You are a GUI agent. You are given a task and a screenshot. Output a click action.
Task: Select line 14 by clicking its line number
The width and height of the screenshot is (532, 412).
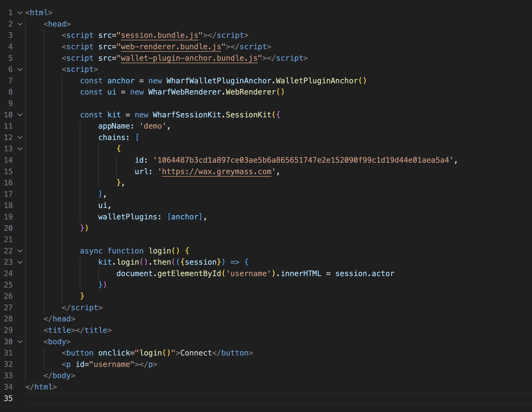click(x=8, y=160)
